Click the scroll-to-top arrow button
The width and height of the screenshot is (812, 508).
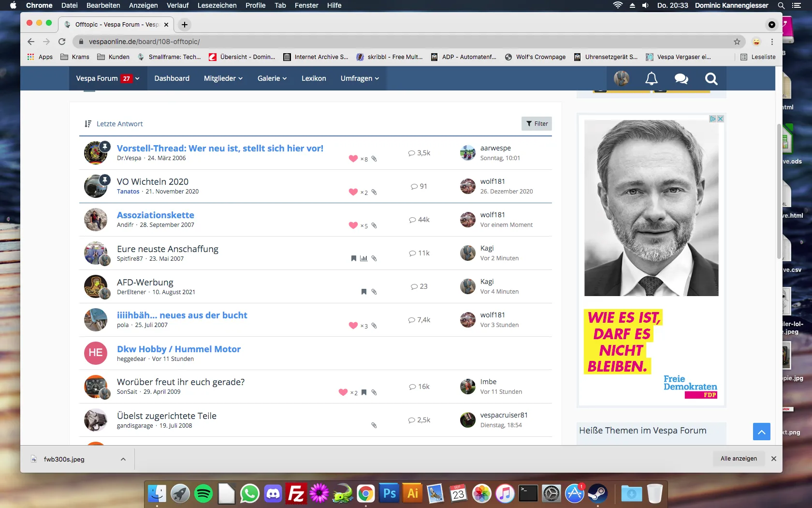tap(761, 432)
